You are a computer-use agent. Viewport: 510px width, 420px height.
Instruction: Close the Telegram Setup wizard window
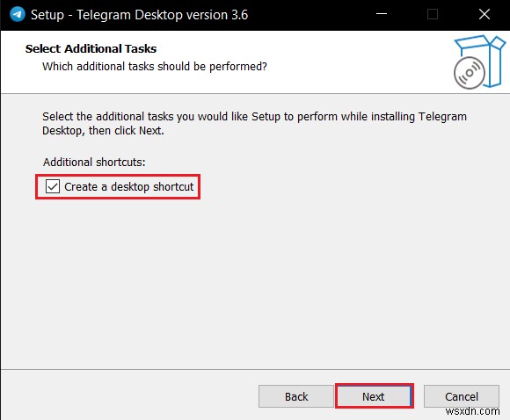484,14
